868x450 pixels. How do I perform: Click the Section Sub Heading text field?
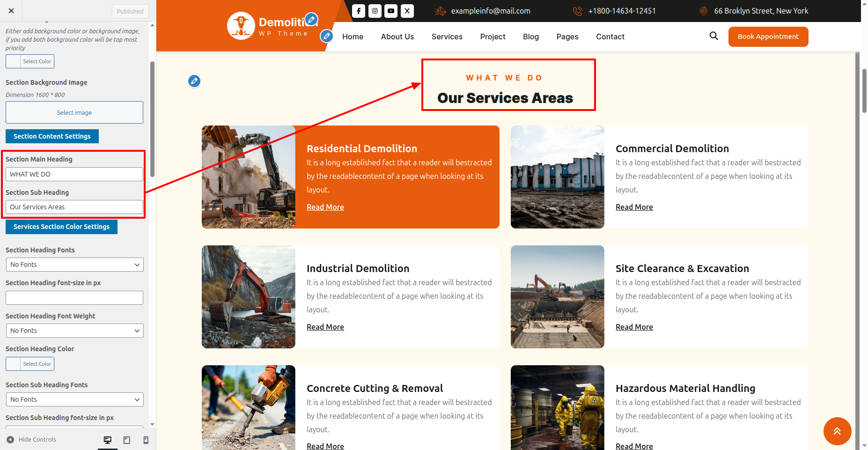point(74,207)
